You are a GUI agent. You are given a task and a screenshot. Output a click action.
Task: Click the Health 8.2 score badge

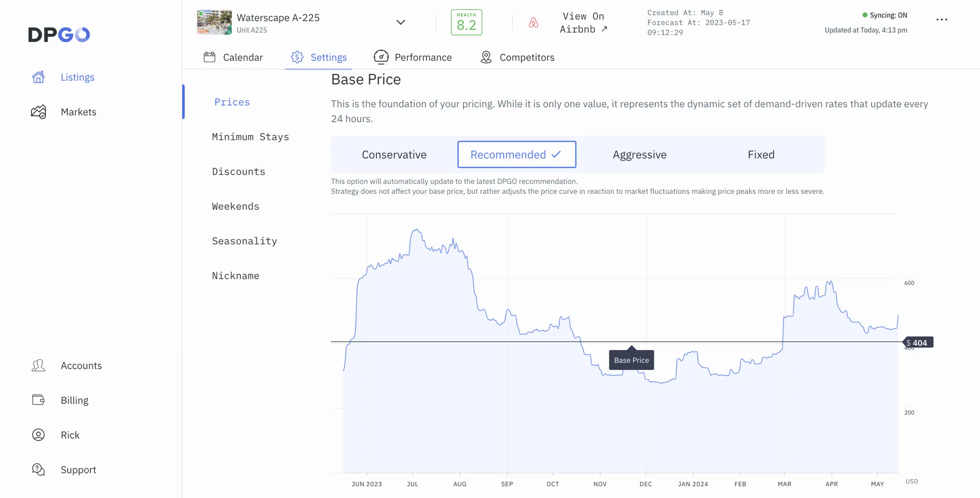click(466, 23)
